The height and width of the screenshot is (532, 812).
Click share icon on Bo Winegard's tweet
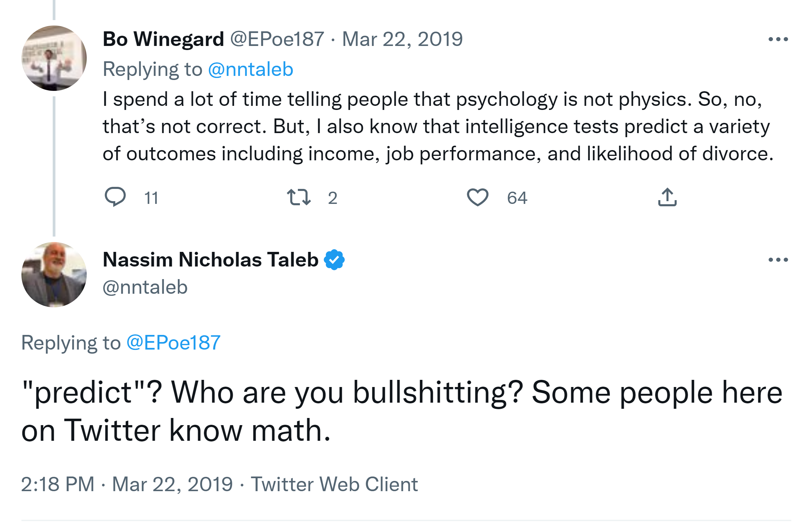click(x=667, y=197)
